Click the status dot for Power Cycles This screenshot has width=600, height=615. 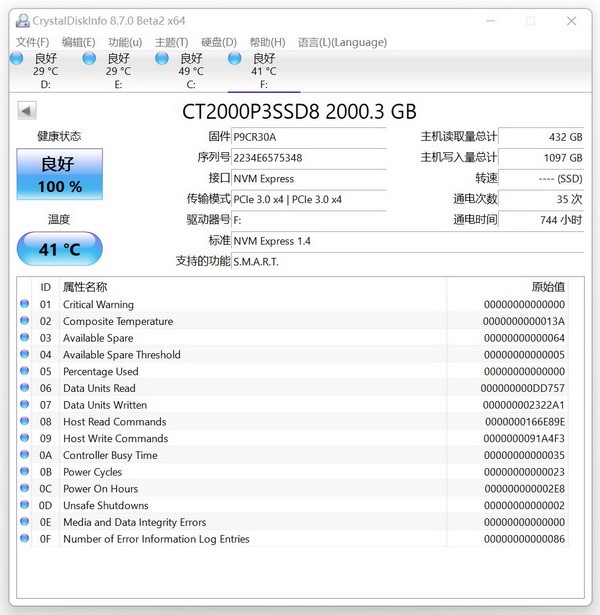[24, 471]
